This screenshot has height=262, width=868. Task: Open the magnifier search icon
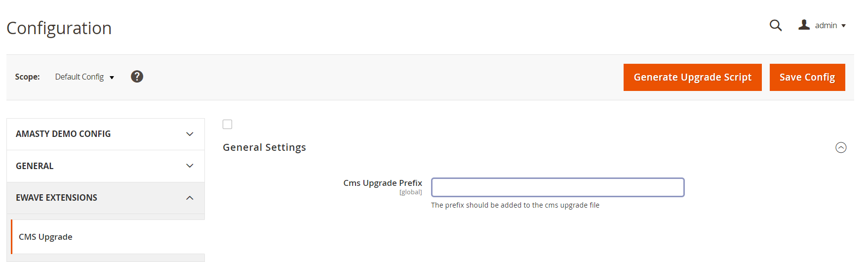click(775, 25)
